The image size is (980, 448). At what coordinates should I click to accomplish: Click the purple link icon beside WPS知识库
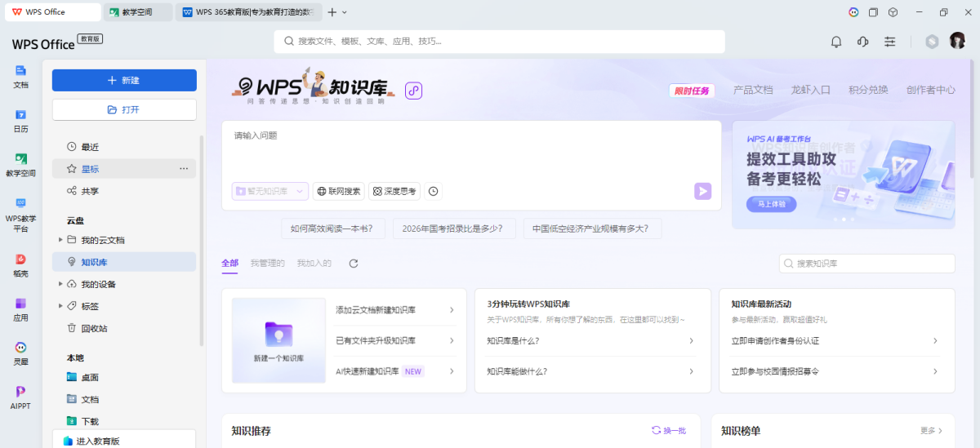(413, 91)
